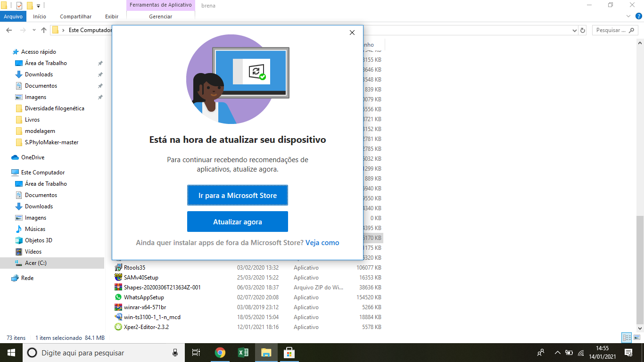Close the update dialog with X
644x362 pixels.
point(352,33)
